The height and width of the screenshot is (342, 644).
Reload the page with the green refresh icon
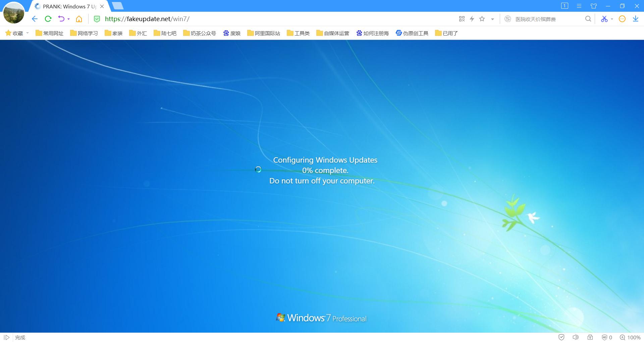click(x=48, y=19)
